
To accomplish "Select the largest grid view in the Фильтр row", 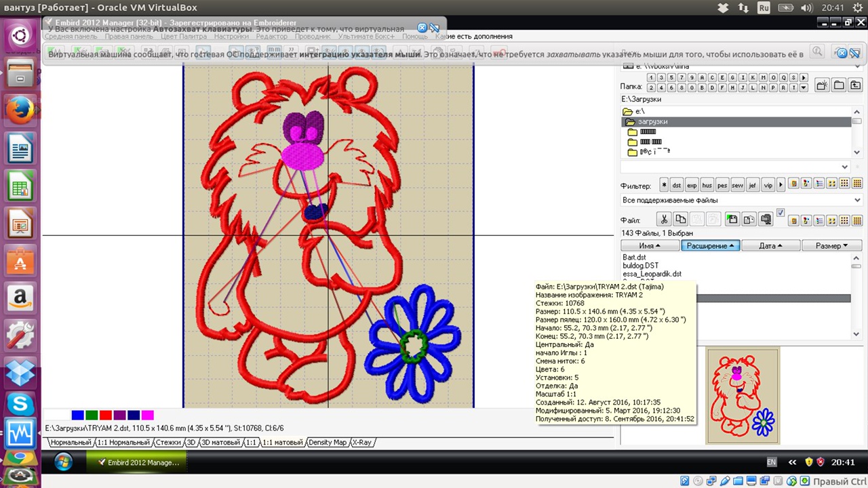I will (857, 184).
